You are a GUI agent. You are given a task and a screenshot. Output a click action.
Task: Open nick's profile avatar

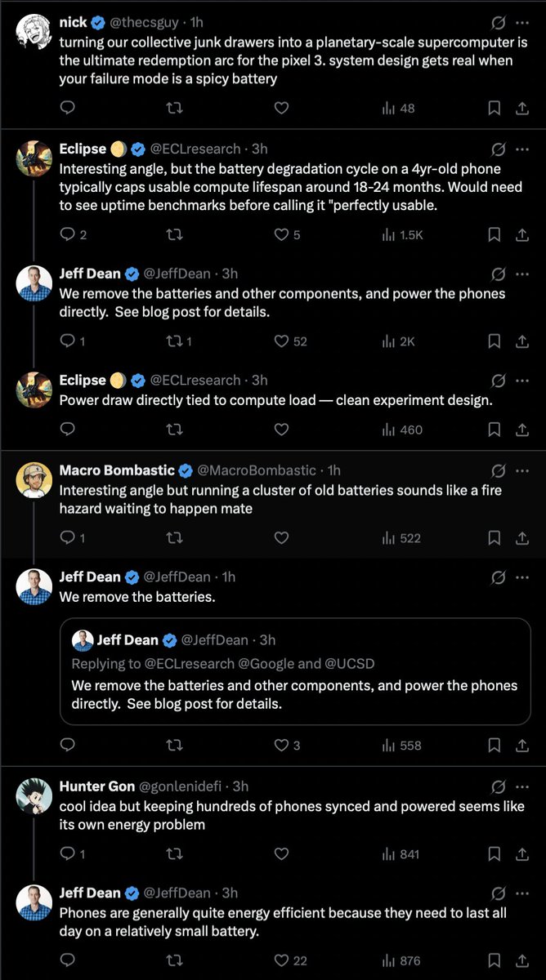(34, 33)
